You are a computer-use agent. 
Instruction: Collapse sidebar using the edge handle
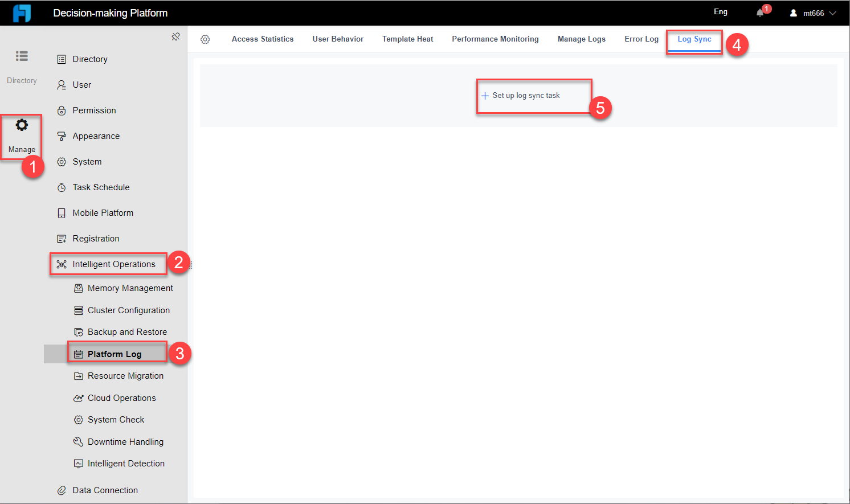click(x=191, y=264)
